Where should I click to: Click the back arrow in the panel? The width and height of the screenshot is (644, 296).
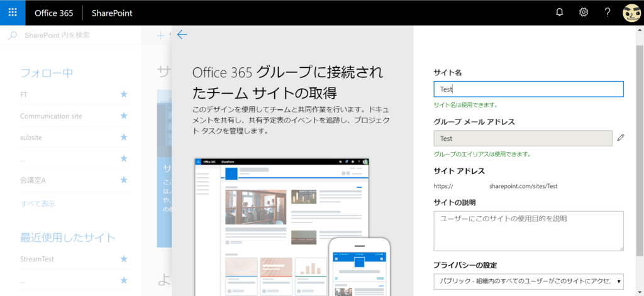pos(182,35)
